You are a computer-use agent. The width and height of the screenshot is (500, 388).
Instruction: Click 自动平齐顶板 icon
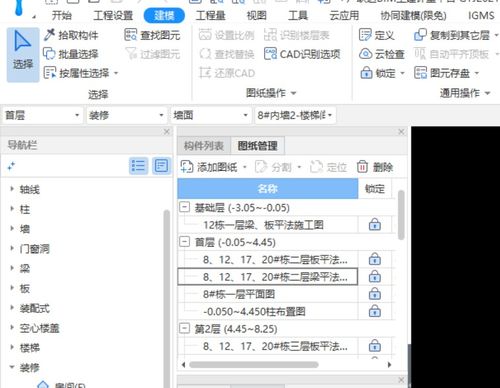(420, 54)
